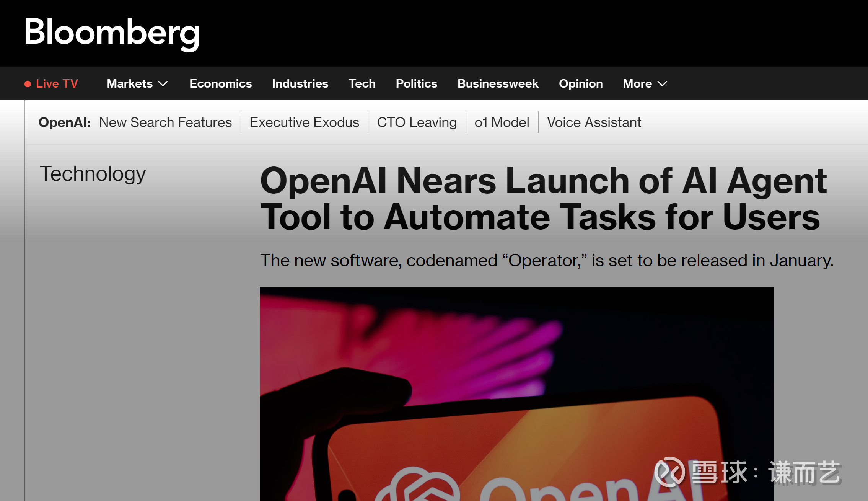Expand the Markets dropdown chevron
Image resolution: width=868 pixels, height=501 pixels.
click(x=163, y=84)
